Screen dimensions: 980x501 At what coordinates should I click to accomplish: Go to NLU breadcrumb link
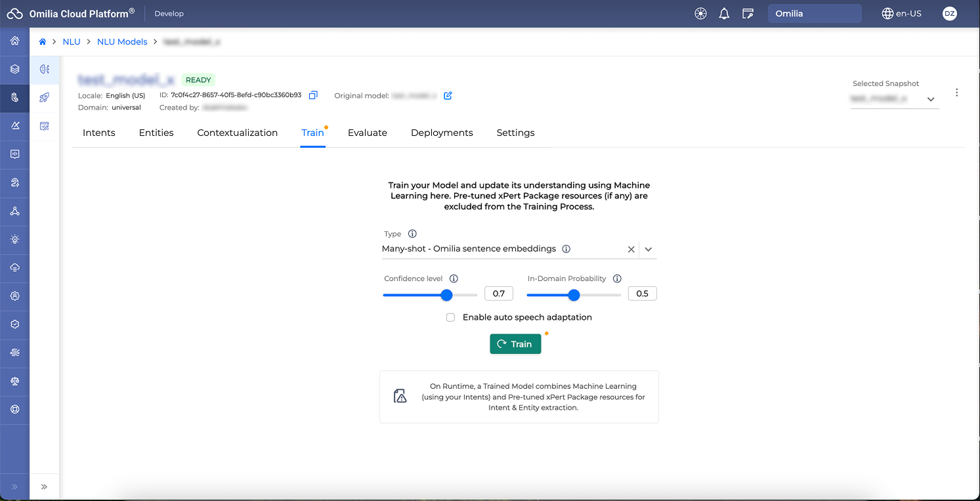tap(72, 41)
